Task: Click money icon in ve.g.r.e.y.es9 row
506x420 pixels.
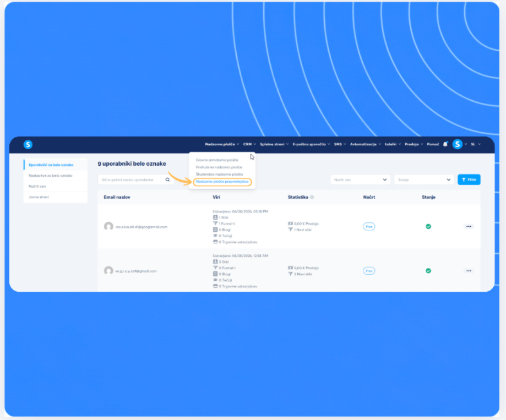Action: click(290, 268)
